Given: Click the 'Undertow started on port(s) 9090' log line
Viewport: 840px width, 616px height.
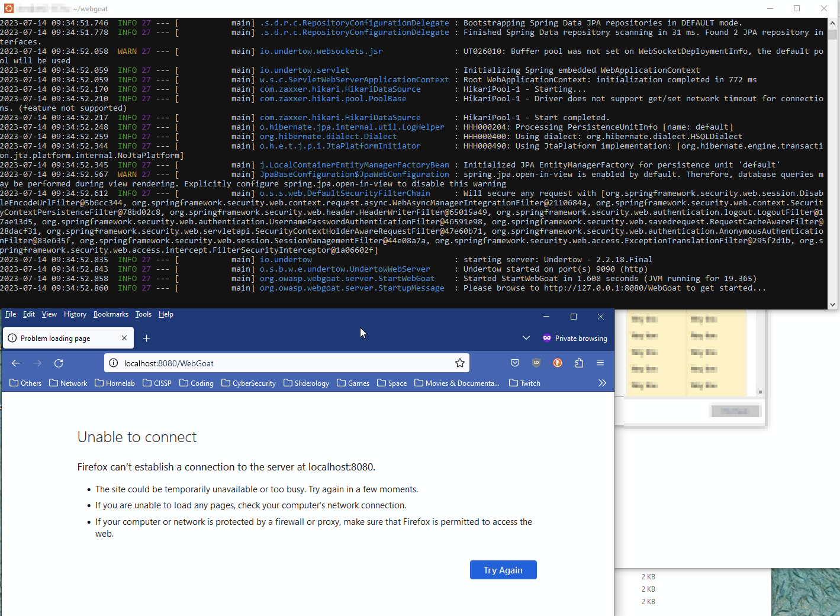Looking at the screenshot, I should click(x=555, y=269).
